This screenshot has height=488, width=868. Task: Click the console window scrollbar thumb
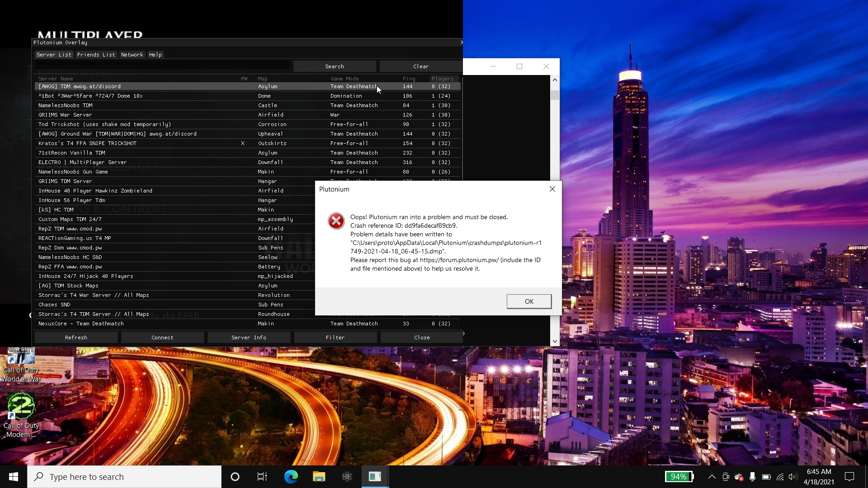(x=555, y=95)
